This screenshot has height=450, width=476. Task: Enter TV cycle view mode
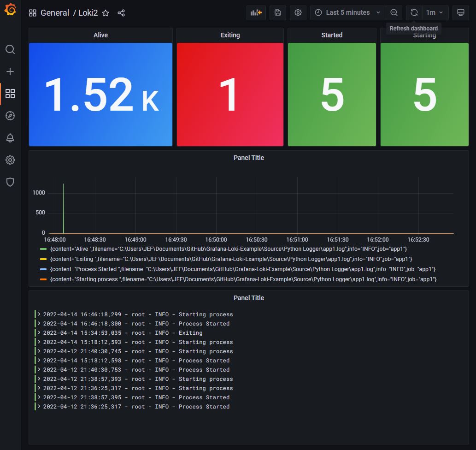[x=460, y=12]
